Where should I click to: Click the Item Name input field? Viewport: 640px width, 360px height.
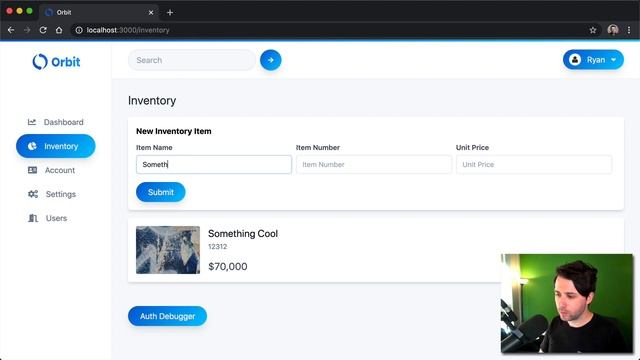point(214,164)
